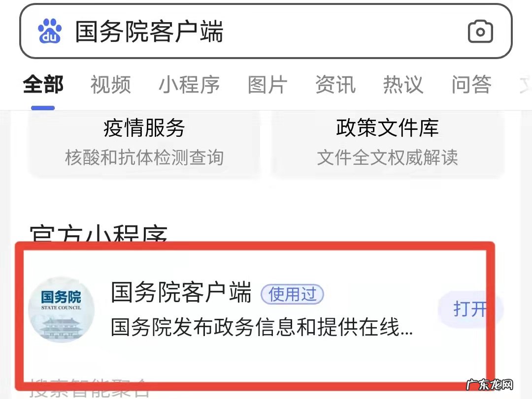Click the description 国务院发布政务信息和提供在线…

pyautogui.click(x=262, y=327)
